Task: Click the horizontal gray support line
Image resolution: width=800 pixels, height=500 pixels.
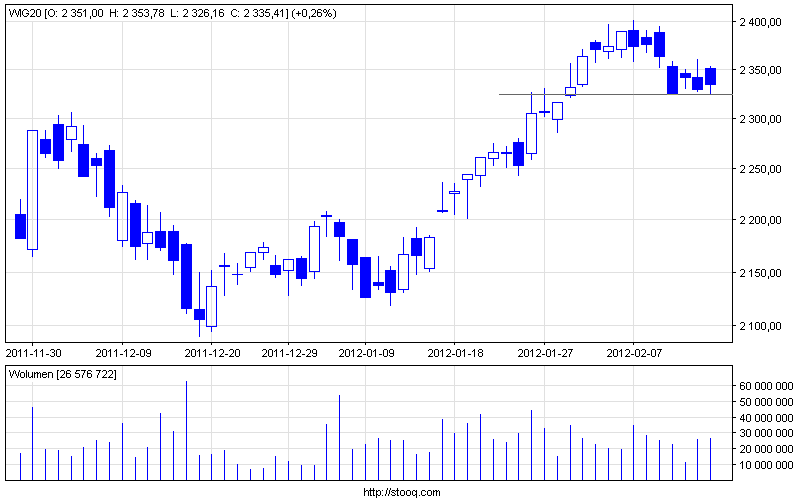Action: (615, 94)
